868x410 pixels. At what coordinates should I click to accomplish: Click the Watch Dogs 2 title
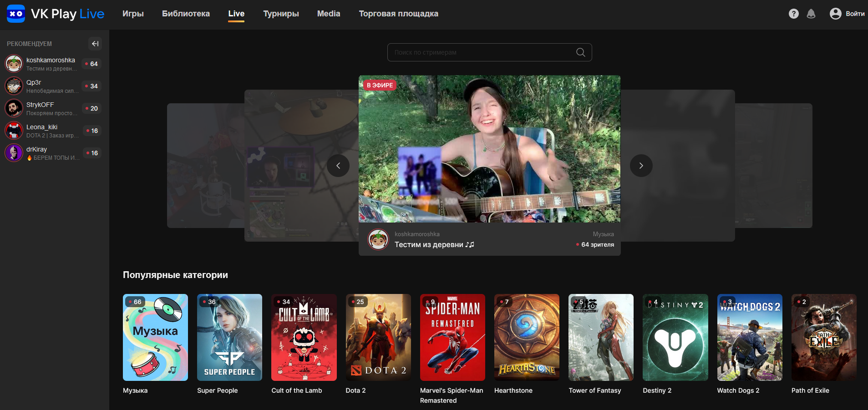[738, 390]
